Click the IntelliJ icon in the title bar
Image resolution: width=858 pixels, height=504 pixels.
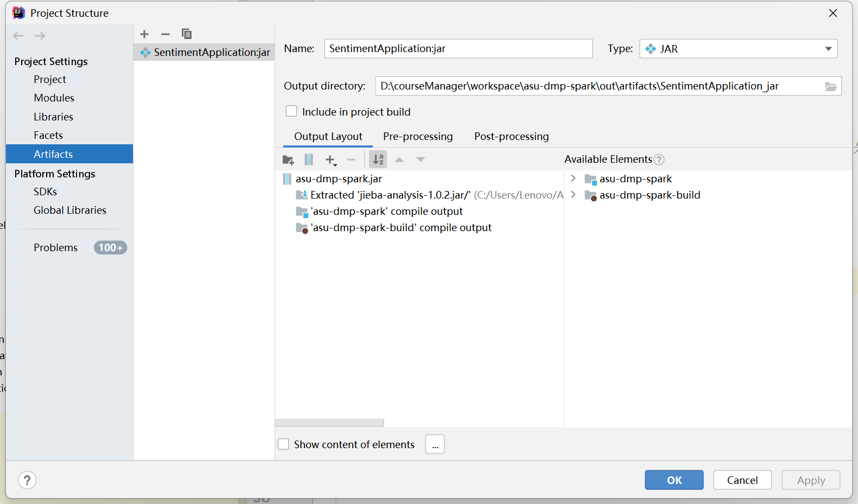pyautogui.click(x=18, y=13)
